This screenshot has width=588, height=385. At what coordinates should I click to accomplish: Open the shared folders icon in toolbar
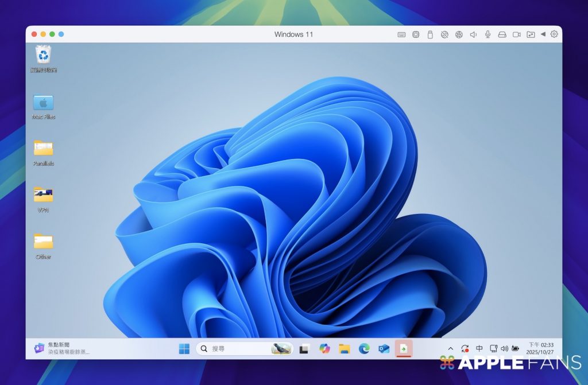[x=531, y=34]
